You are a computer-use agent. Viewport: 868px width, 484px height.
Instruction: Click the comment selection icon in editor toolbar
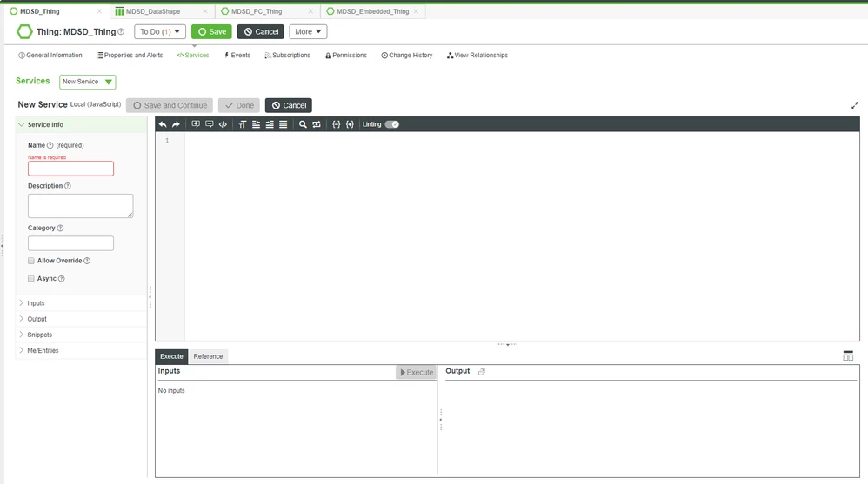coord(196,124)
